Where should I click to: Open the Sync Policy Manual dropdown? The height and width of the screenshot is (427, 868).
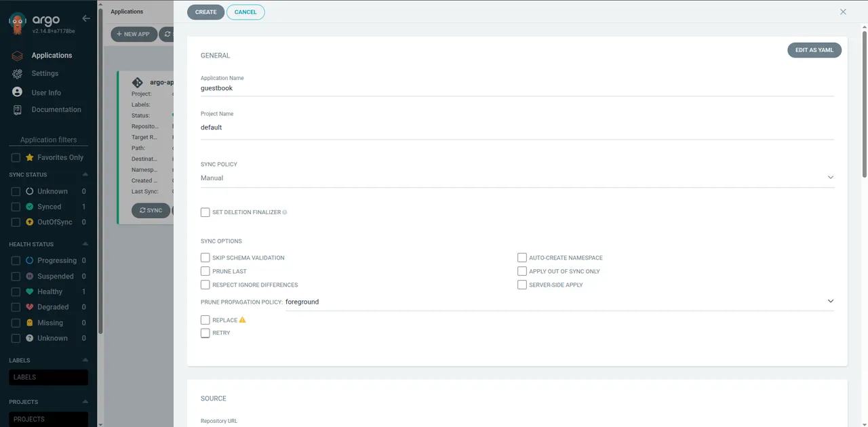pyautogui.click(x=517, y=178)
